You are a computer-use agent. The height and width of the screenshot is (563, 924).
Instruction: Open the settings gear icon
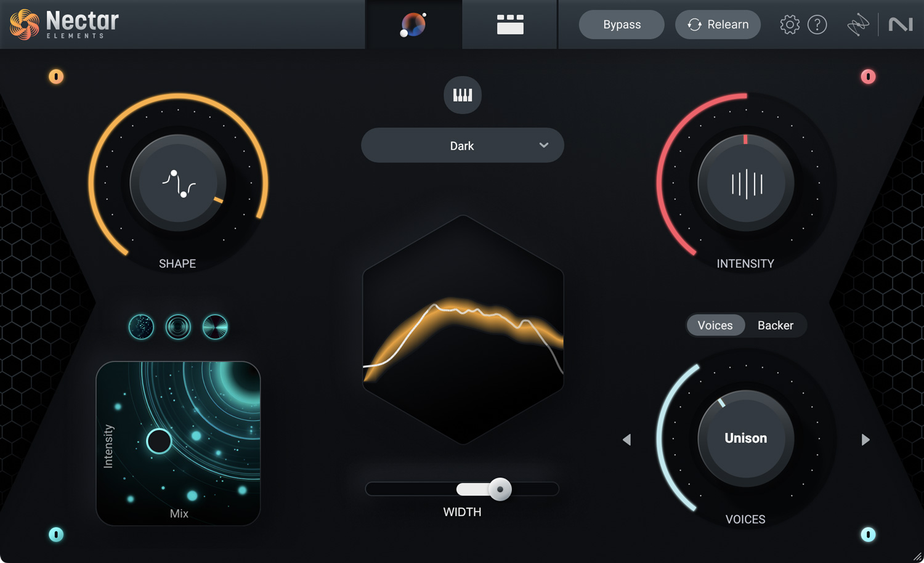tap(789, 25)
